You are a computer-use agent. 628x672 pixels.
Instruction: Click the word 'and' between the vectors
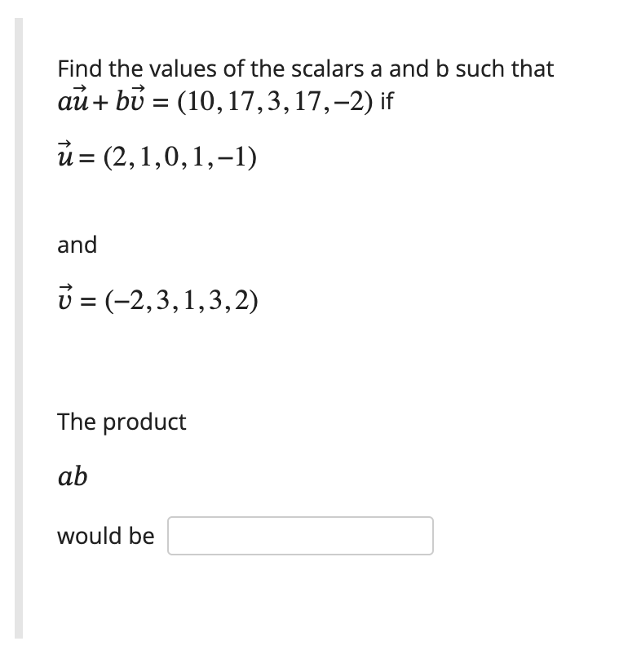click(77, 245)
